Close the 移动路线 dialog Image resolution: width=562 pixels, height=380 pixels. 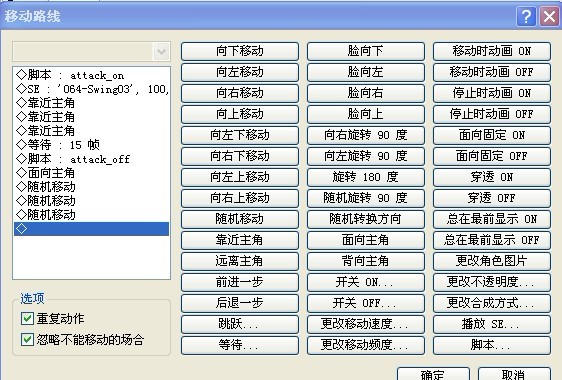(549, 16)
